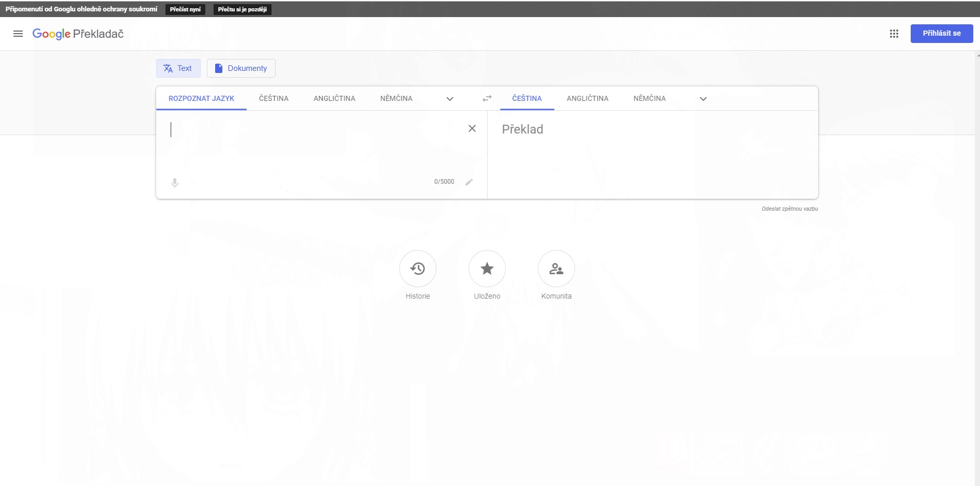The width and height of the screenshot is (980, 486).
Task: Click Odeslat zpětnou vazbu feedback link
Action: pyautogui.click(x=790, y=209)
